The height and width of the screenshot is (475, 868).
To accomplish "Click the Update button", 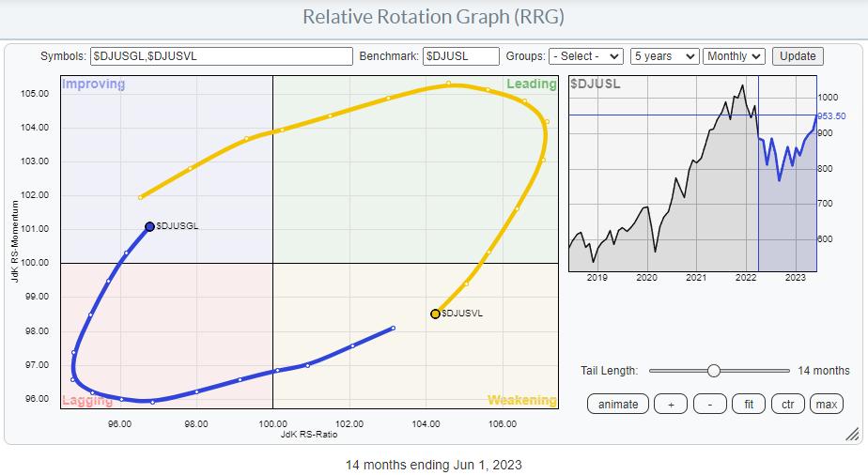I will click(x=798, y=56).
